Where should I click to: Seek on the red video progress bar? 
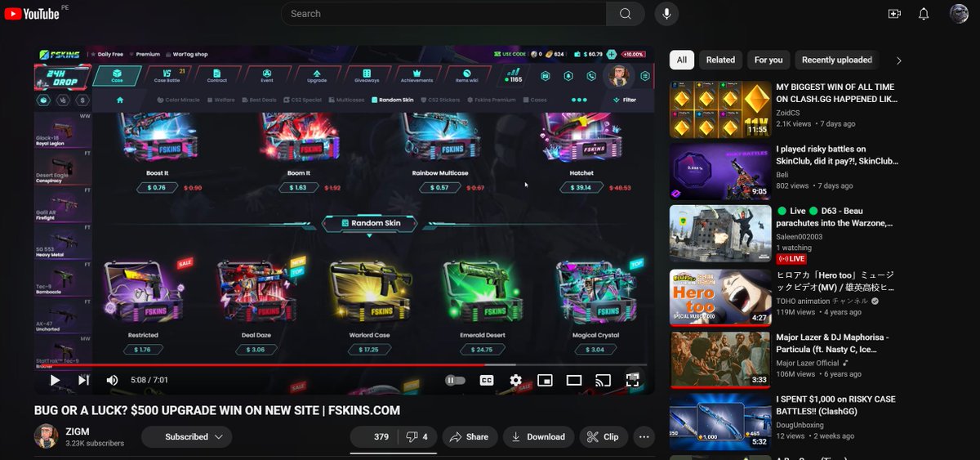coord(341,364)
